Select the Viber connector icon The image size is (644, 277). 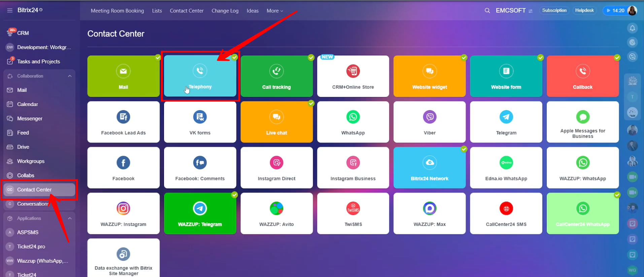[x=430, y=117]
